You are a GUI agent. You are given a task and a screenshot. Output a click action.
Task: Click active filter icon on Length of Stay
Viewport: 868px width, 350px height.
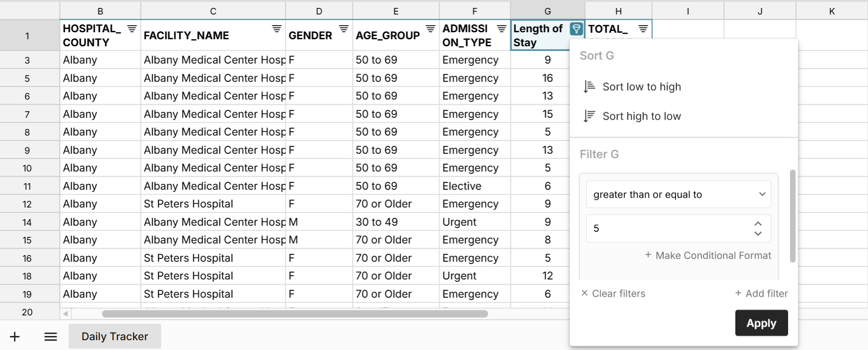coord(576,29)
